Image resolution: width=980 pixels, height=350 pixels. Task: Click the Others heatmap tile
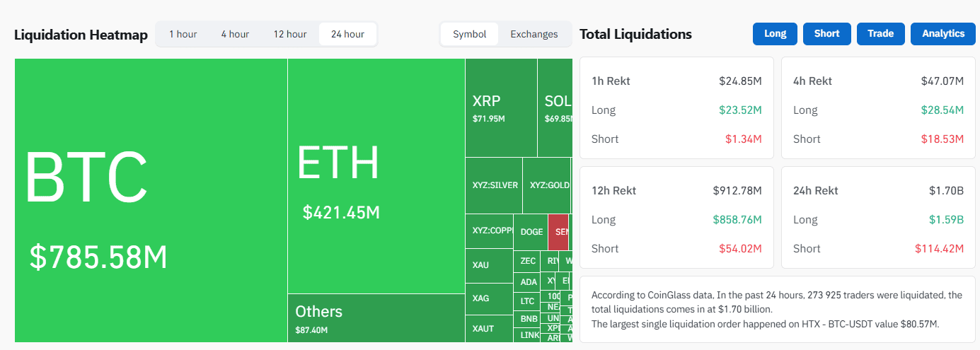pos(376,317)
